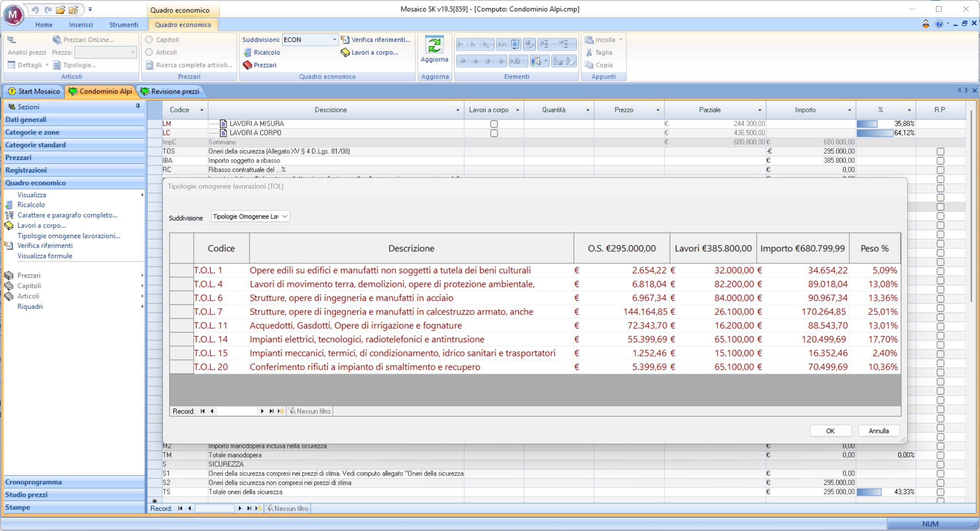Click the recycle bin delete icon in Elementi
The image size is (980, 531).
(515, 44)
